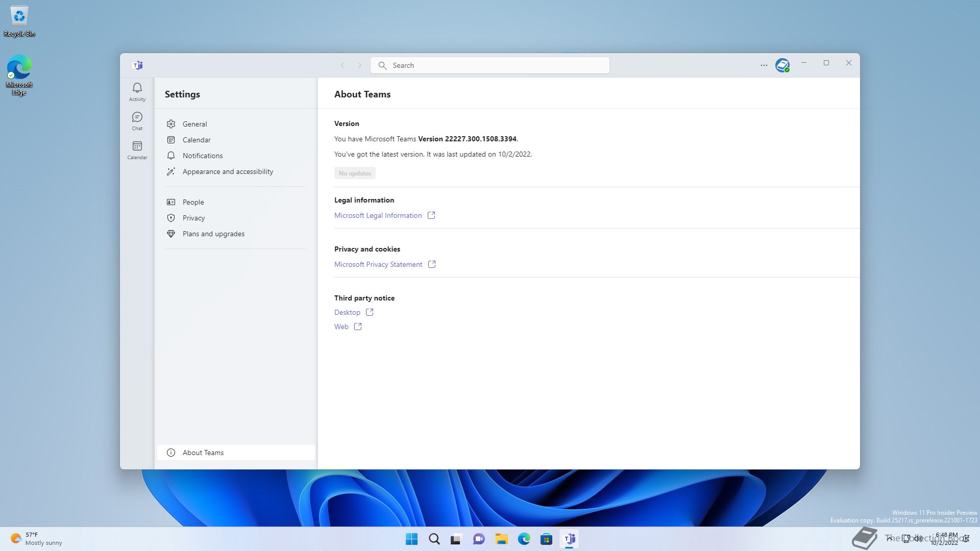Open the Calendar icon in left rail
This screenshot has width=980, height=551.
click(x=137, y=150)
